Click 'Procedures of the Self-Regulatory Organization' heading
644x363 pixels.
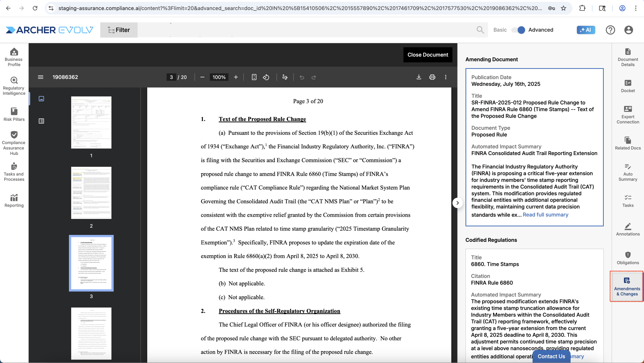click(x=279, y=311)
